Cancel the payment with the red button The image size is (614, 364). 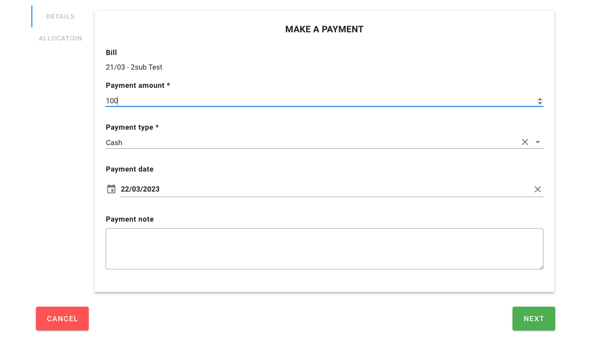(x=62, y=318)
